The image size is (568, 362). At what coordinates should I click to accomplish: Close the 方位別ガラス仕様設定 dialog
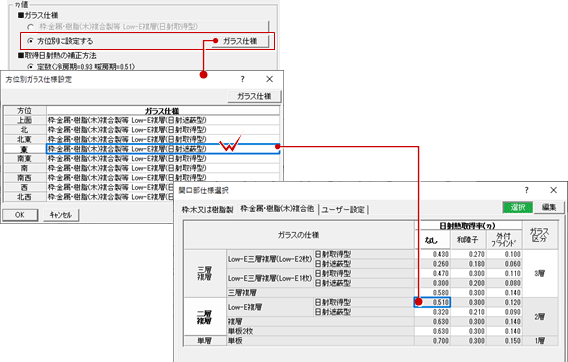click(270, 79)
